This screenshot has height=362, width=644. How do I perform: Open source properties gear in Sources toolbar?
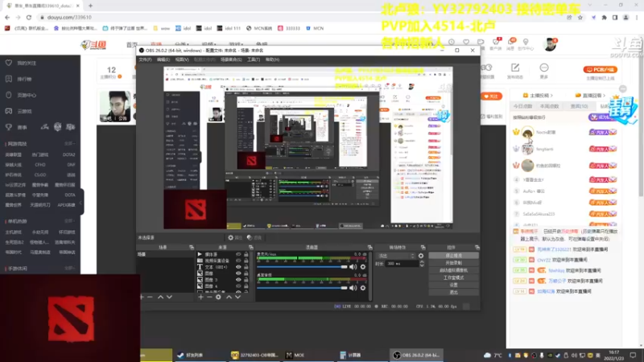[x=218, y=297]
